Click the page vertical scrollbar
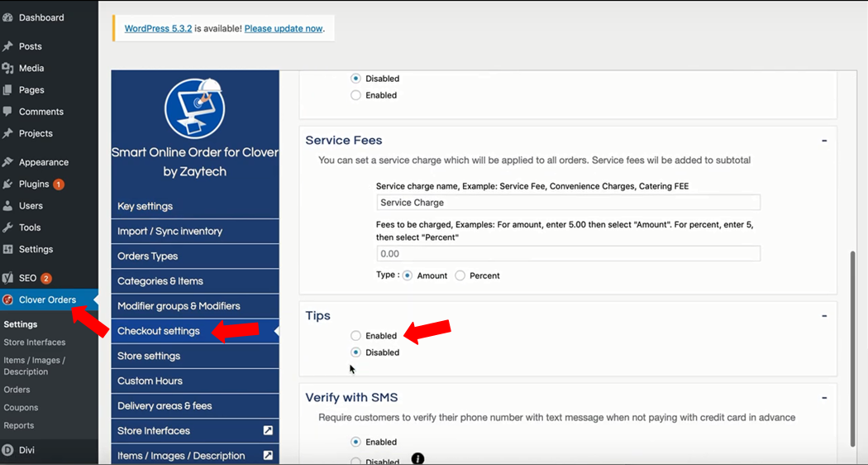 [x=852, y=349]
